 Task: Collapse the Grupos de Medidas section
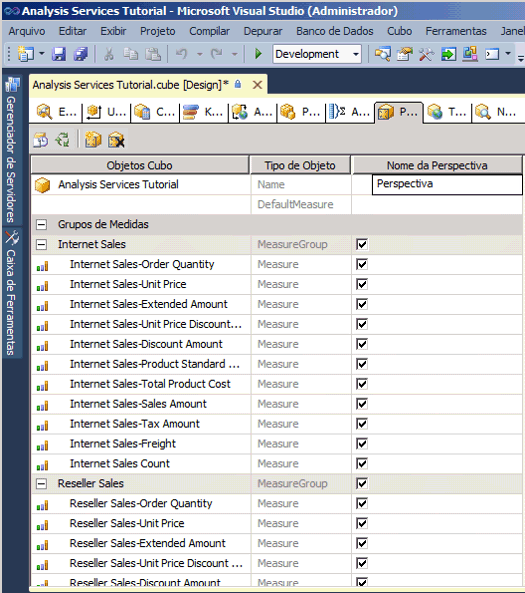pyautogui.click(x=41, y=225)
